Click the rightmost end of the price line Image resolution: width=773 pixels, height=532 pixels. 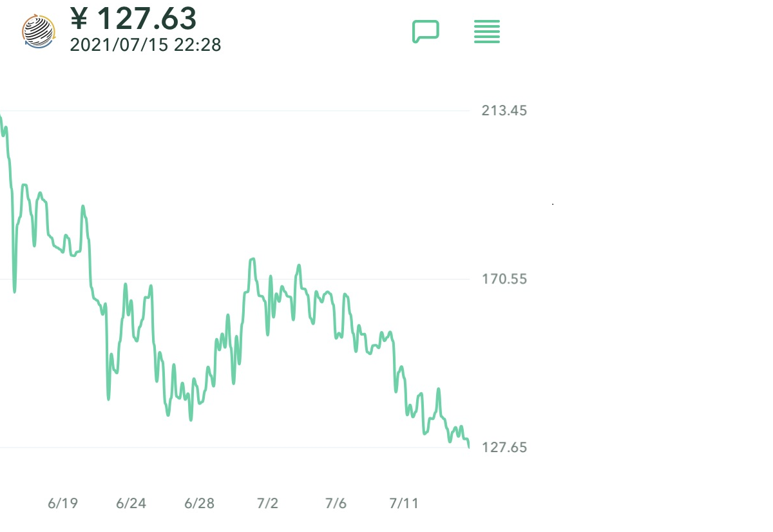(468, 446)
